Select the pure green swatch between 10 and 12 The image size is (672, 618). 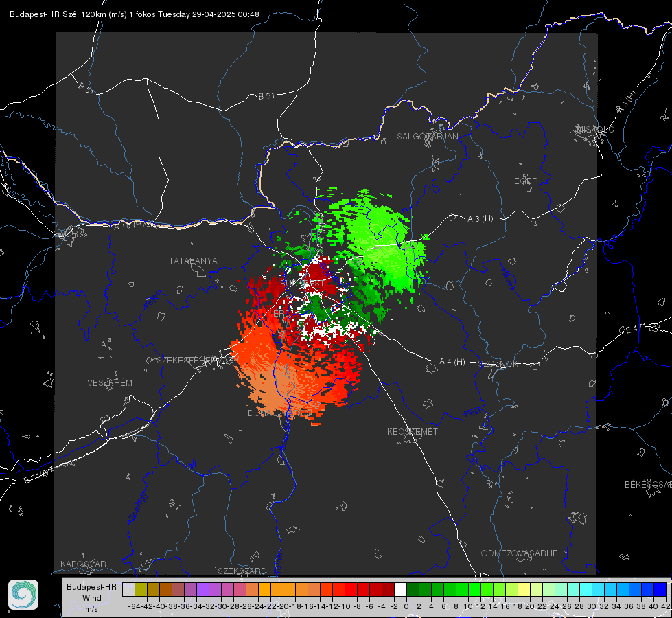point(474,589)
